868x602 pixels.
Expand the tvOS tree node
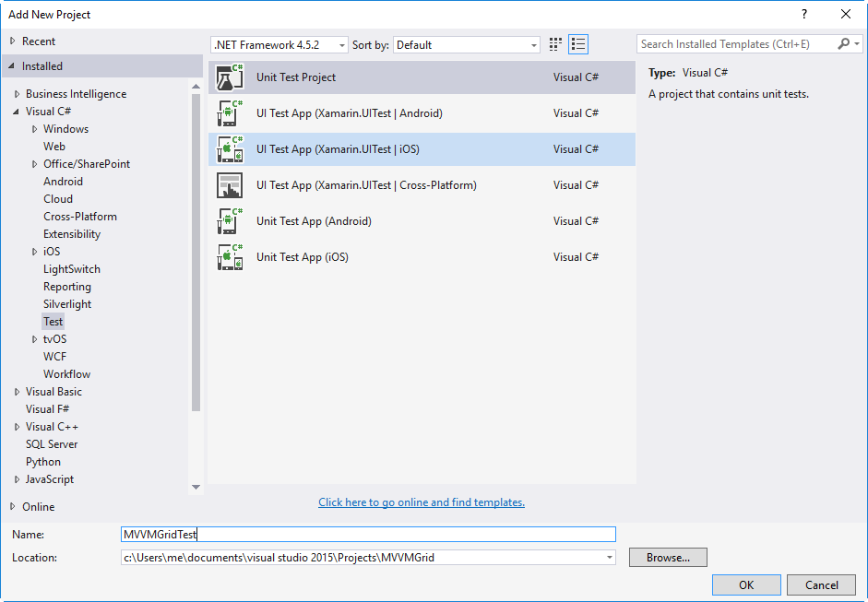click(34, 339)
